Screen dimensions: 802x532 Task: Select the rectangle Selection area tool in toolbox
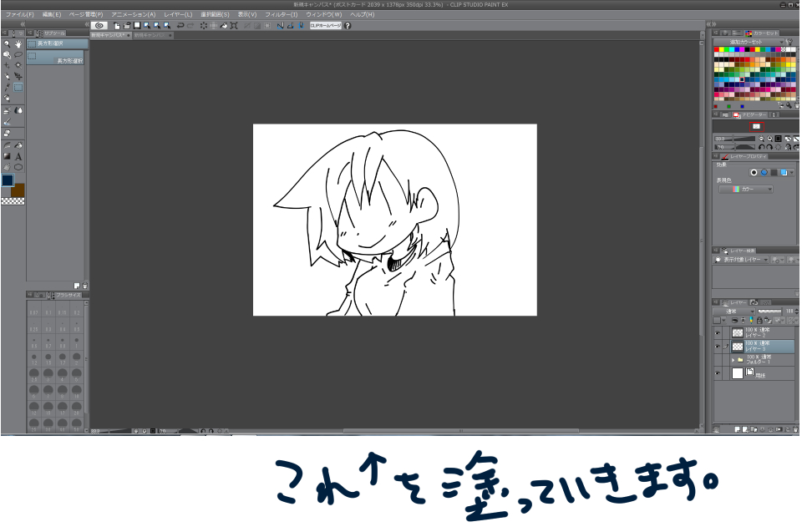pos(18,88)
